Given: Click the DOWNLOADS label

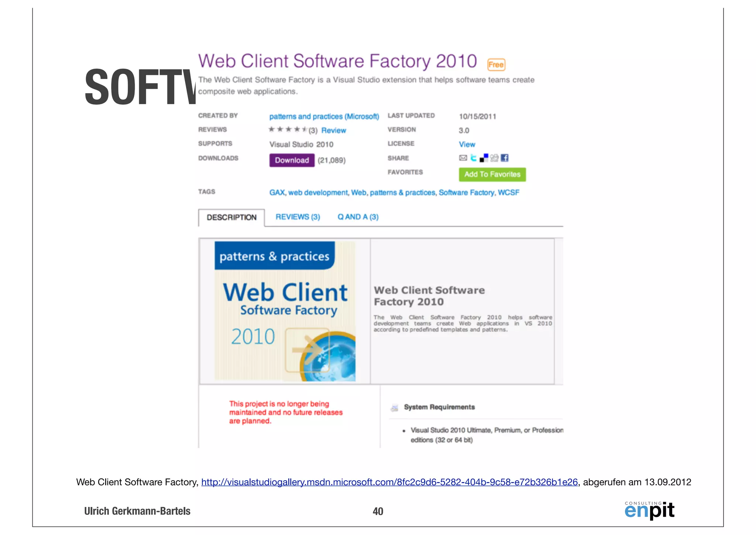Looking at the screenshot, I should click(x=218, y=158).
